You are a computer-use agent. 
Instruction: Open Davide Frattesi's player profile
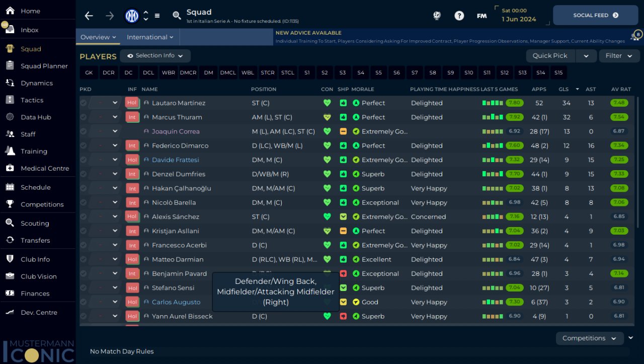pos(175,160)
